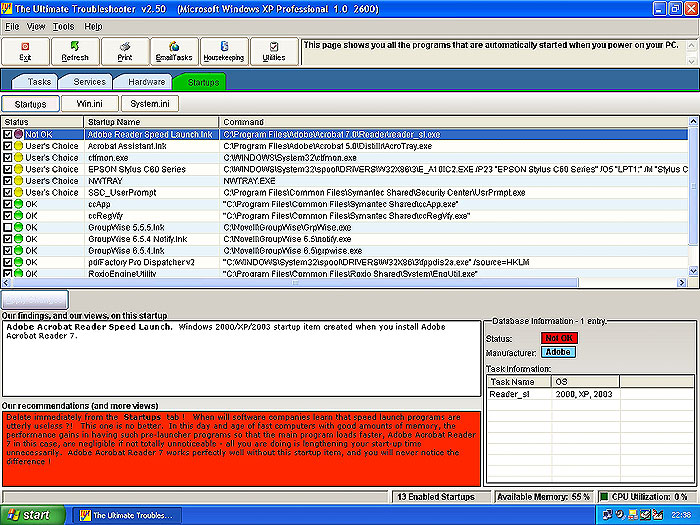Sort by the Status column header
The height and width of the screenshot is (525, 700).
43,122
